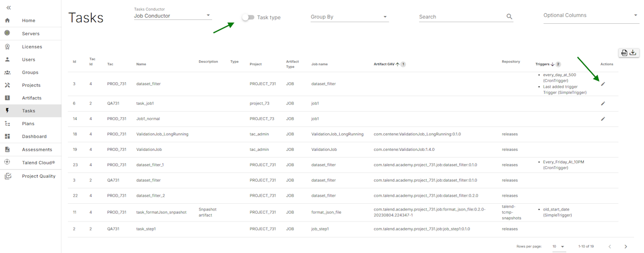Viewport: 644px width, 253px height.
Task: Click the edit pencil for task_job1 row
Action: (603, 103)
